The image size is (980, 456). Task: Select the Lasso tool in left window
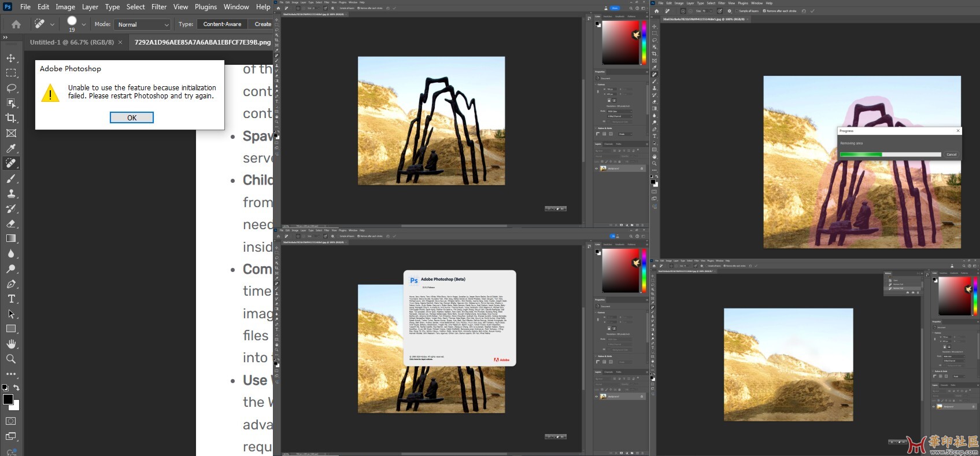click(x=11, y=88)
